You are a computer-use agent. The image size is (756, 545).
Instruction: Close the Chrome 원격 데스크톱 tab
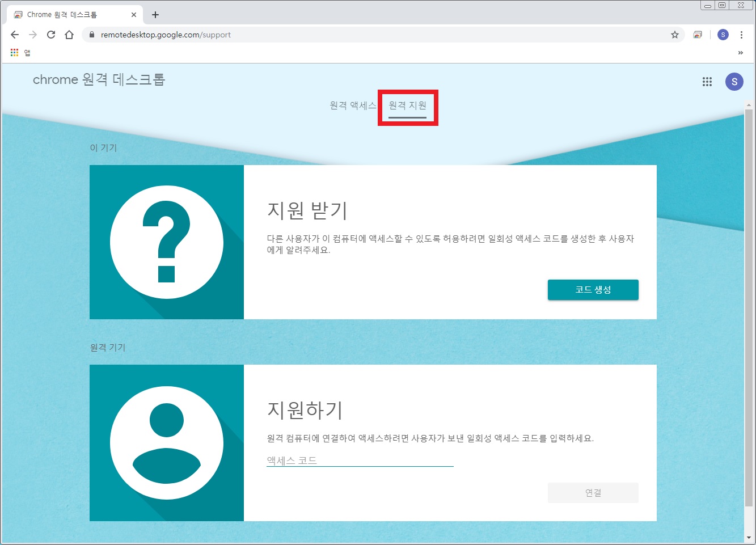(134, 15)
